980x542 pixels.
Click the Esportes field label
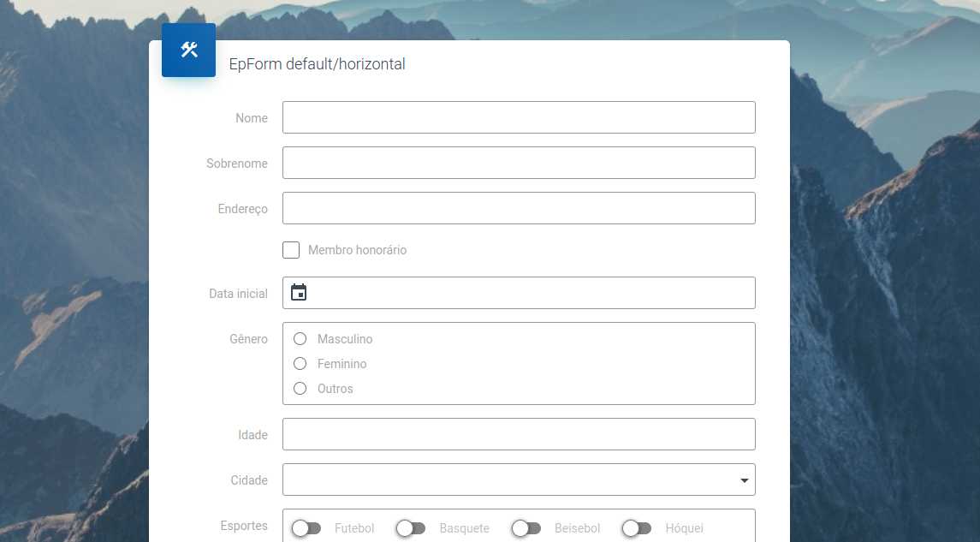coord(244,526)
